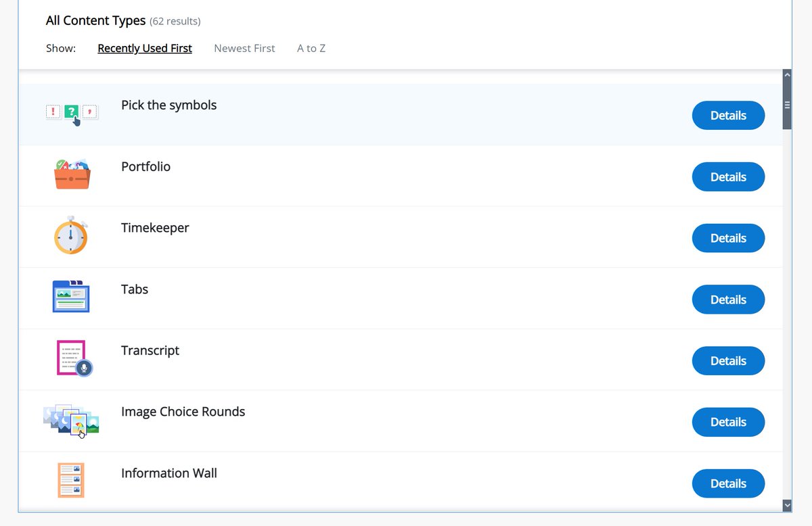Click the vertical scrollbar thumb
Image resolution: width=812 pixels, height=526 pixels.
tap(787, 105)
